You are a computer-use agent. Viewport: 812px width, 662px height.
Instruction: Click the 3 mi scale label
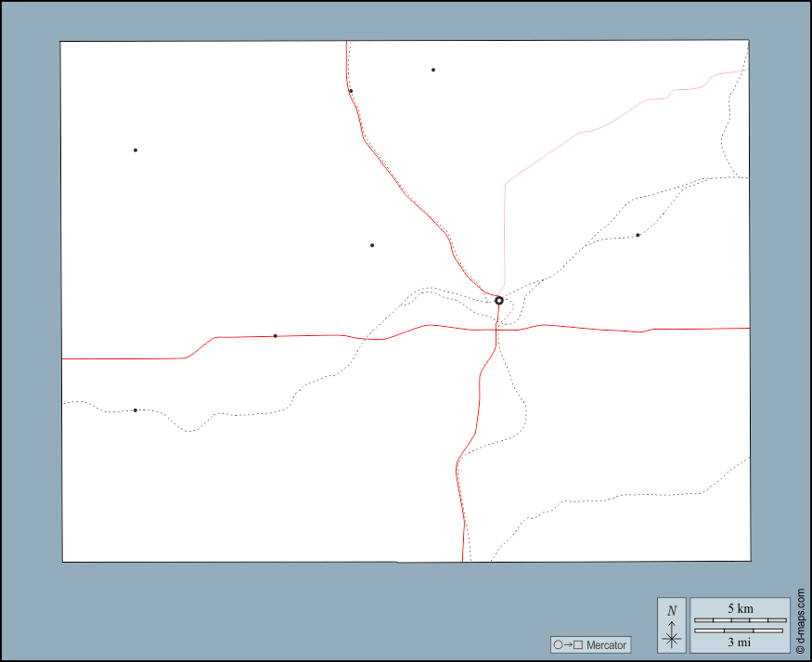click(x=740, y=642)
